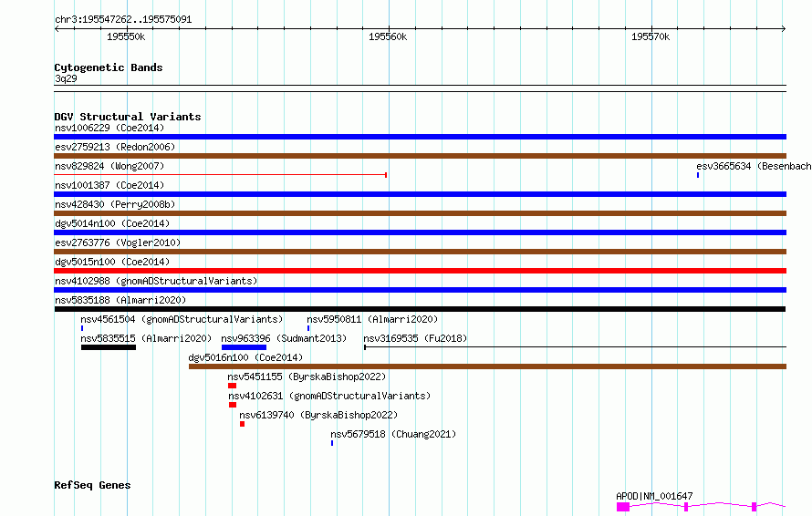Click the nsv428430 (Perry2008b) label
Viewport: 812px width, 516px height.
point(115,204)
